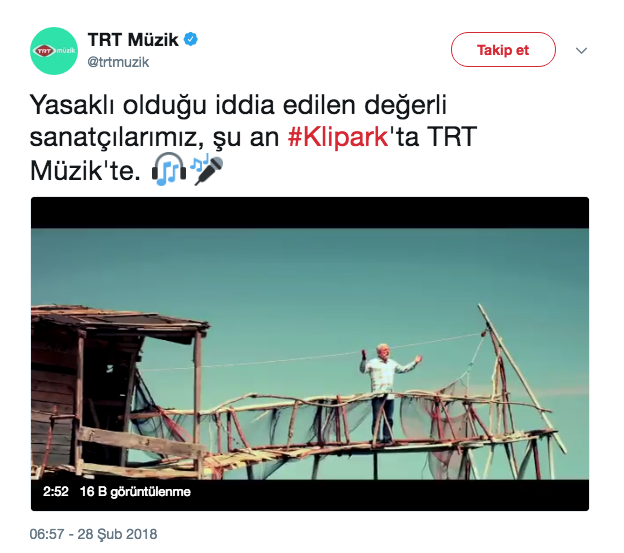Viewport: 624px width, 553px height.
Task: Click the 16 B görüntülenme view count
Action: [135, 492]
